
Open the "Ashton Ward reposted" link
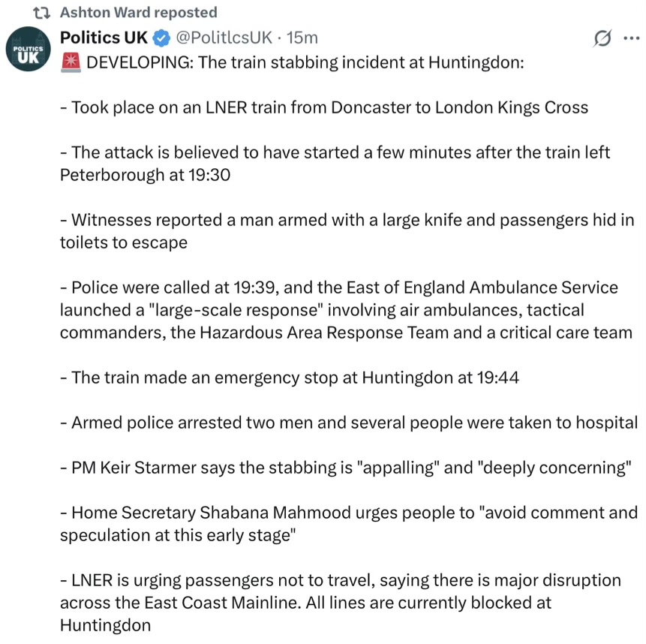pos(138,13)
